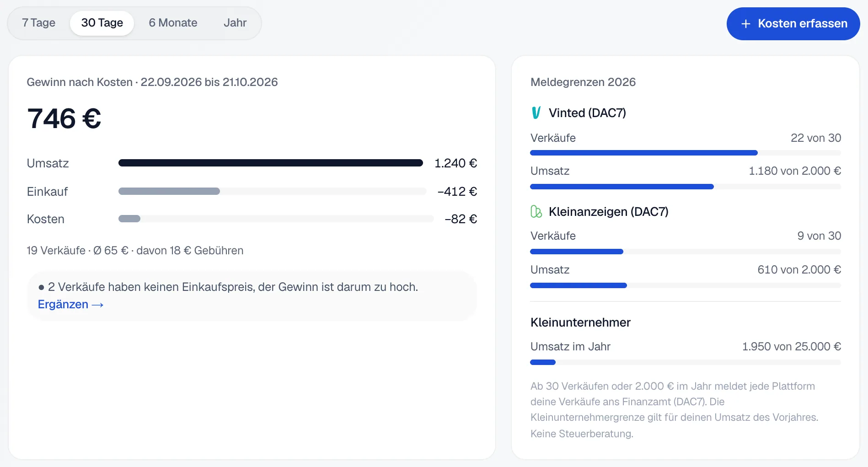Follow the Ergänzen link
This screenshot has height=467, width=868.
(70, 304)
